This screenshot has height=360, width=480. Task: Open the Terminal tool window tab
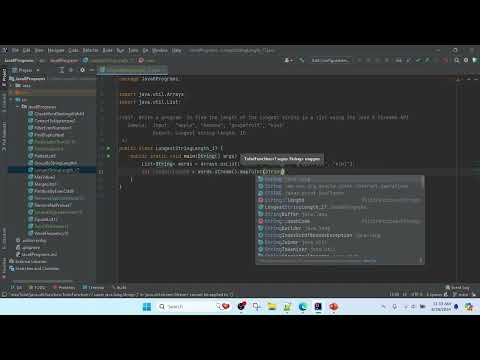point(93,287)
